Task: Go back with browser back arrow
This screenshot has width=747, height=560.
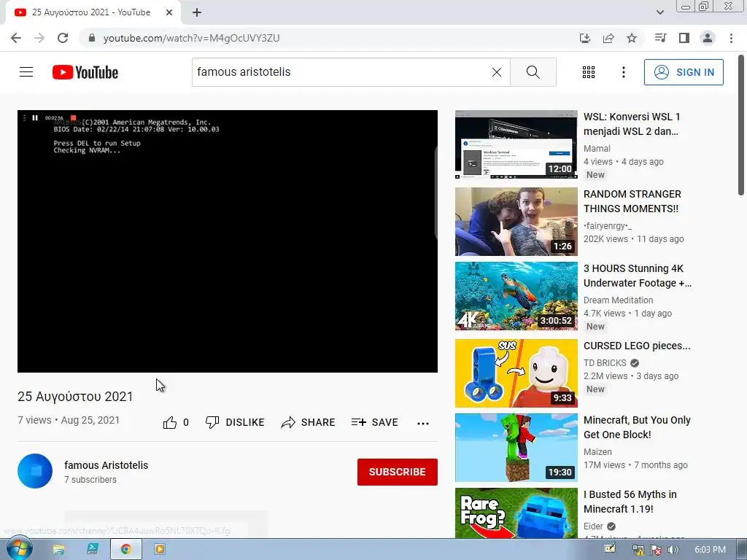Action: (16, 38)
